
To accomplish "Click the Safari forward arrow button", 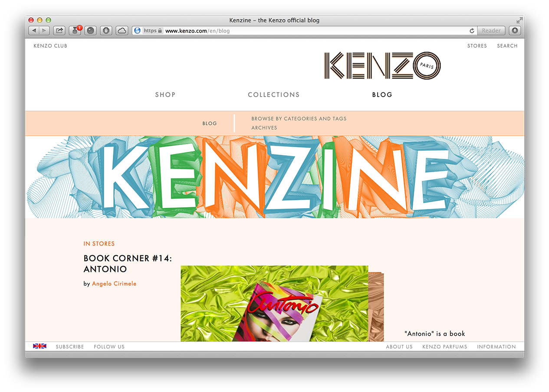I will tap(44, 31).
